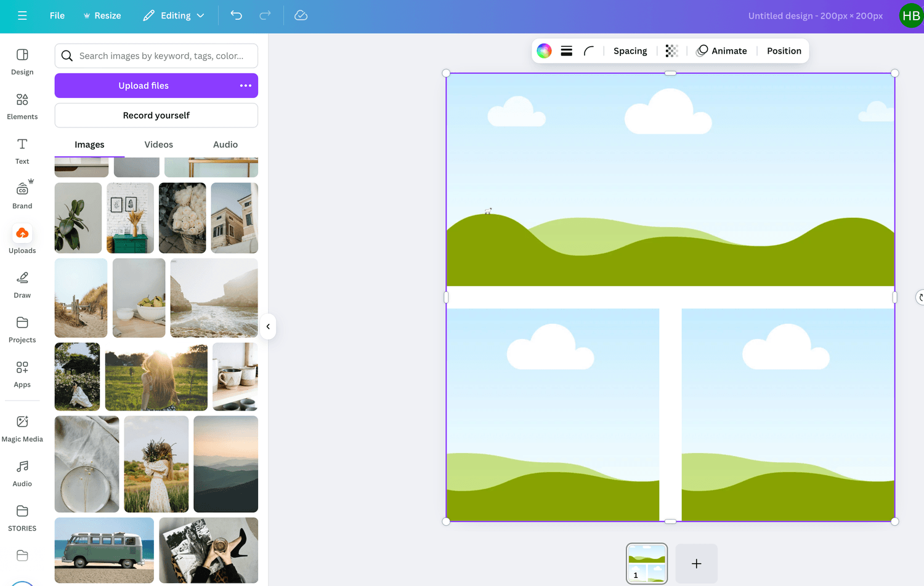Open the Elements sidebar panel
The height and width of the screenshot is (586, 924).
point(22,106)
